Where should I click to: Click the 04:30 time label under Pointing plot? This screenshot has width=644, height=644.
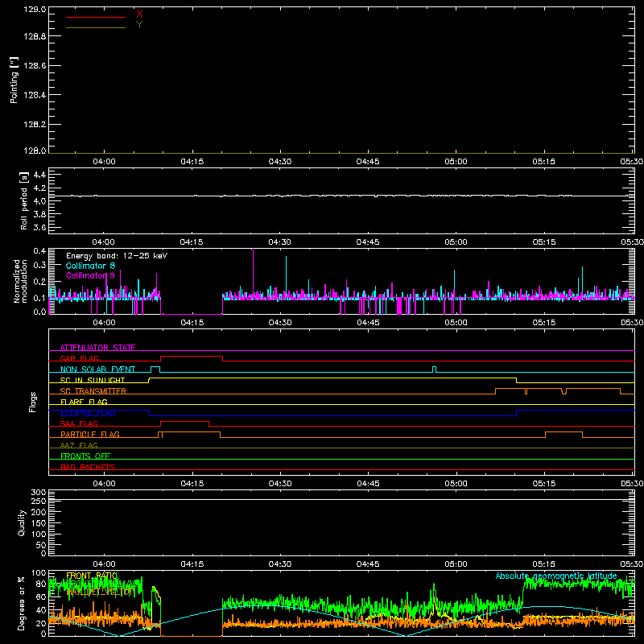[280, 162]
